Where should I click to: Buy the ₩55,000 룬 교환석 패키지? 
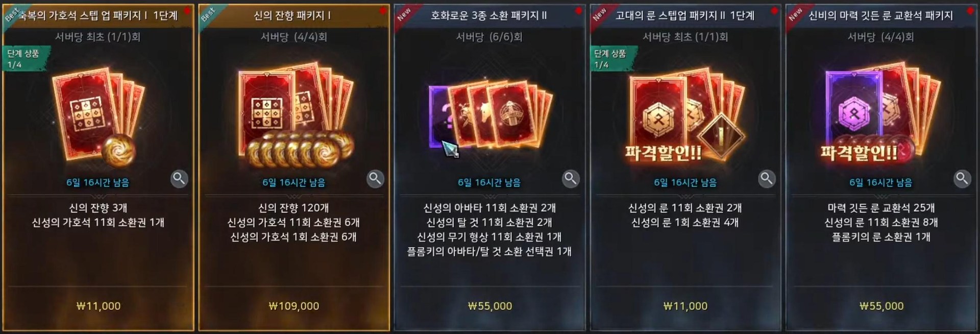(x=881, y=306)
